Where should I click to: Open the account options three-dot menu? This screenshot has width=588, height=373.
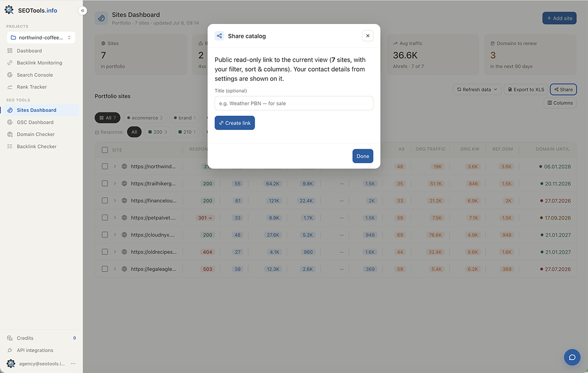(x=73, y=364)
